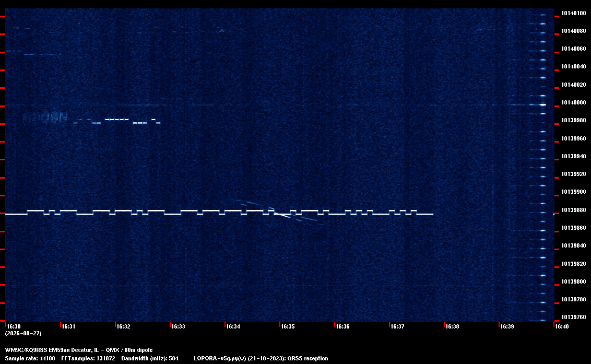591x364 pixels.
Task: Click the 16:33 time label
Action: click(178, 326)
